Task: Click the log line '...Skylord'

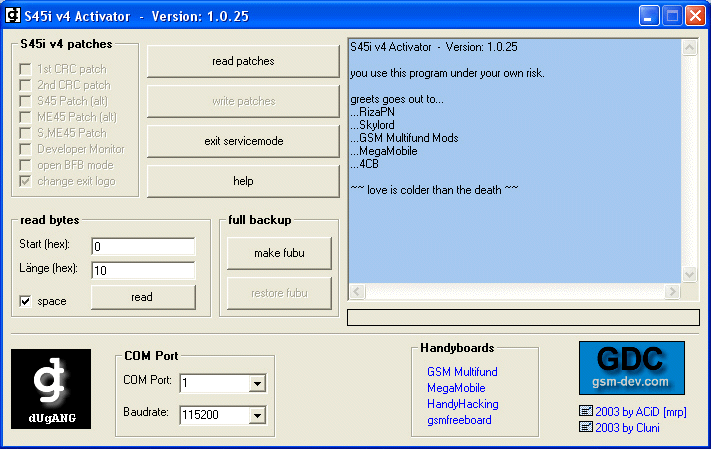Action: point(372,125)
